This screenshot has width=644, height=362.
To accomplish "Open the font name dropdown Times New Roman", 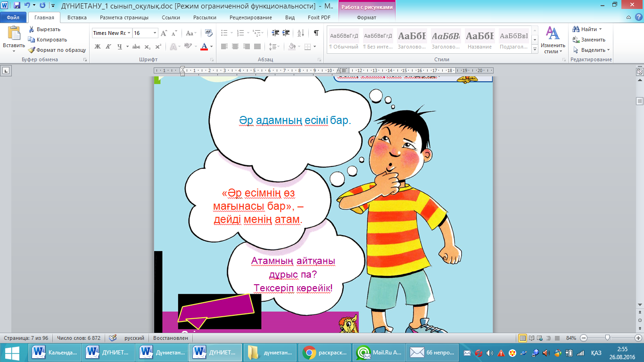I will [129, 33].
